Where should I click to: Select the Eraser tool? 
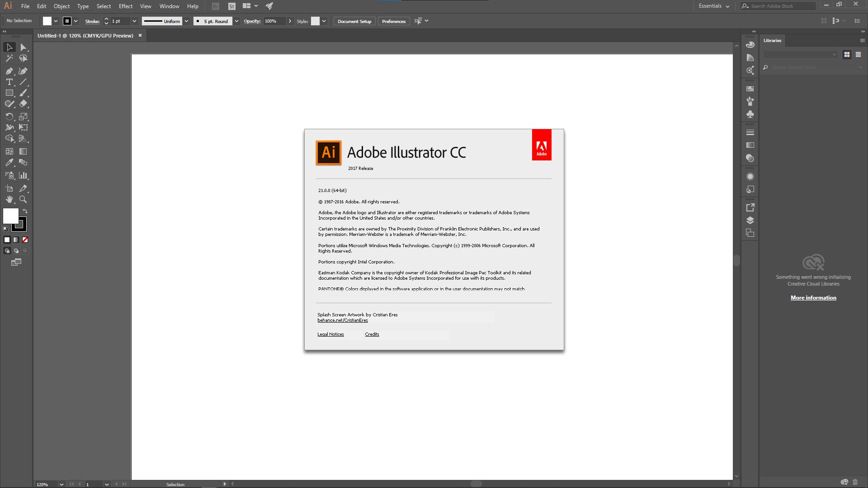tap(23, 104)
